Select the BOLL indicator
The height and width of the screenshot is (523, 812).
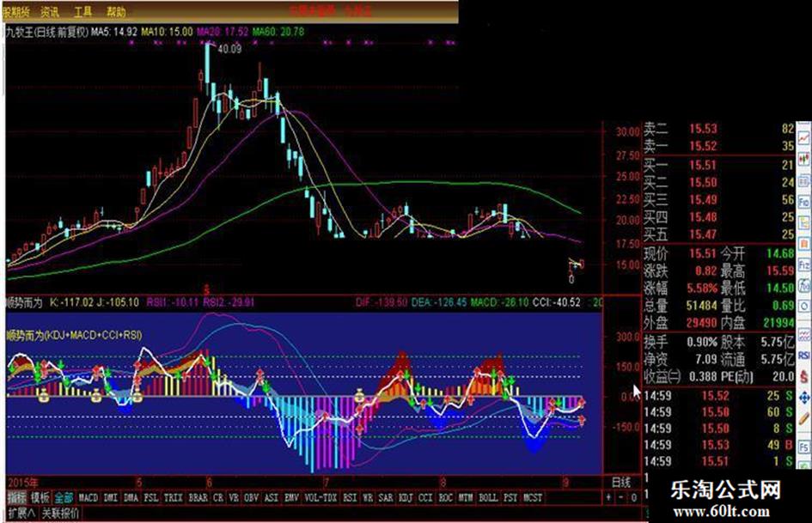click(x=488, y=497)
